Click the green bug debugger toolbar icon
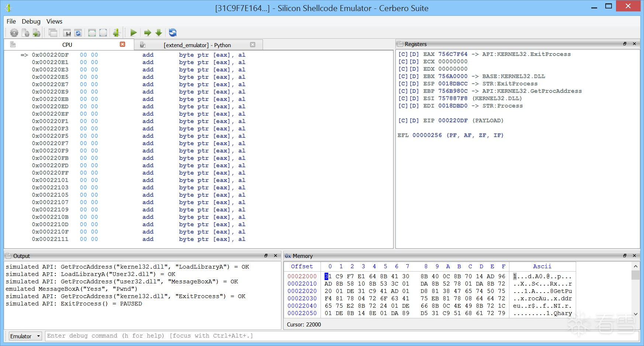Image resolution: width=644 pixels, height=346 pixels. point(117,33)
